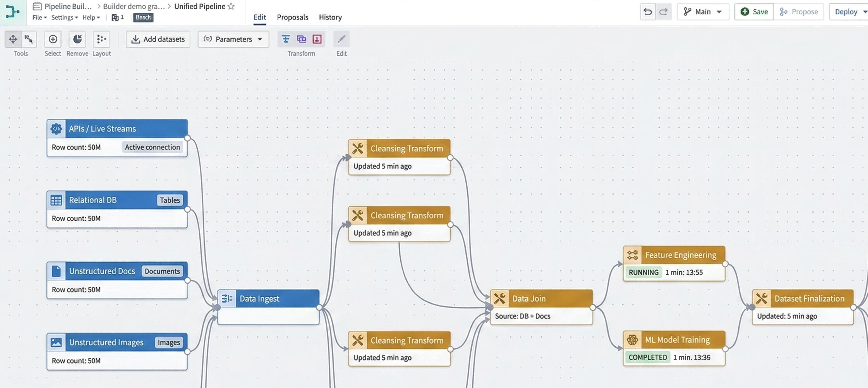Click the Add datasets button
The image size is (868, 388).
point(158,39)
